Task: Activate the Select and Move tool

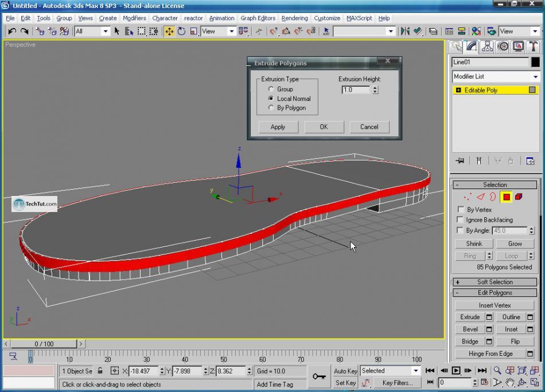Action: point(169,32)
